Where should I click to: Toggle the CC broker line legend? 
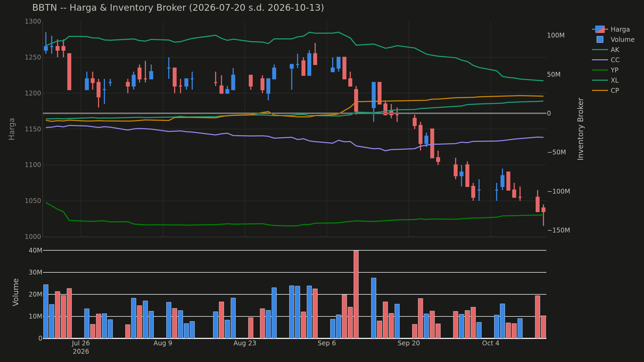click(606, 60)
